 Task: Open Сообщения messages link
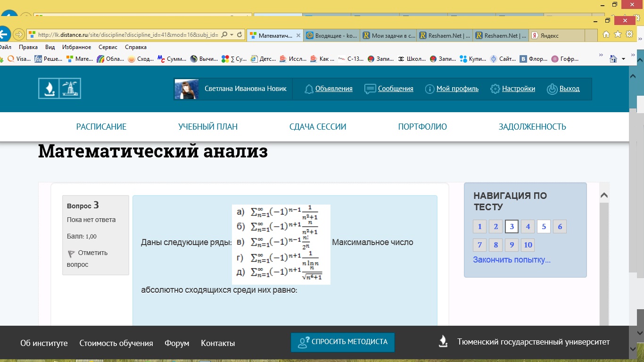[395, 89]
